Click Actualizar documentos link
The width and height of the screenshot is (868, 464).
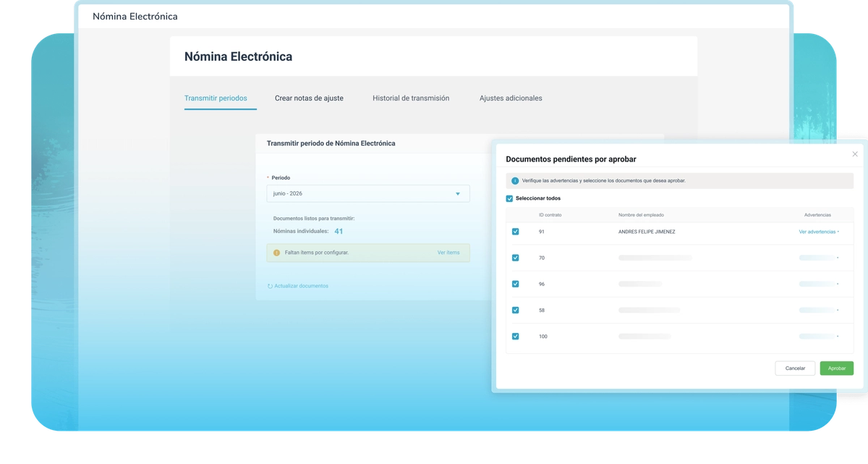[301, 286]
